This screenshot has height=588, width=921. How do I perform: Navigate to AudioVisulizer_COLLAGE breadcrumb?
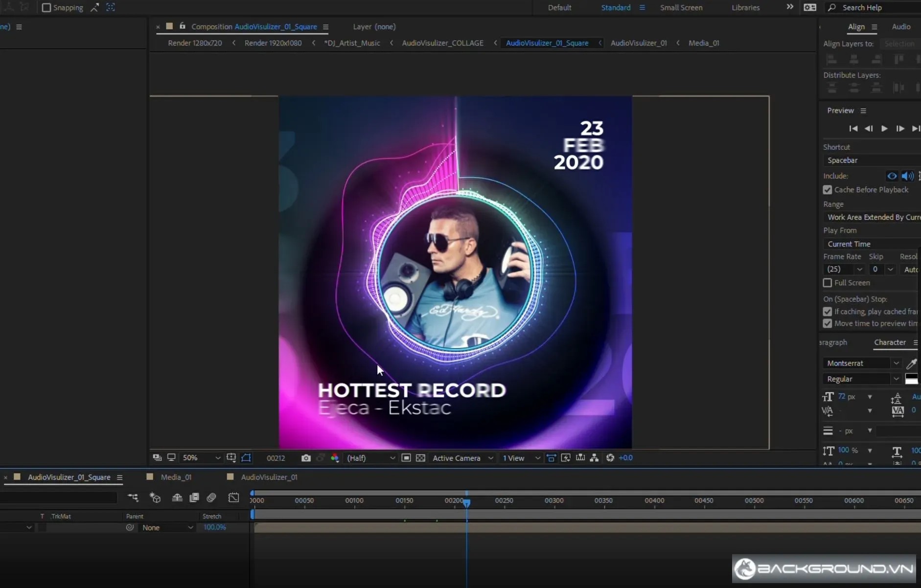tap(442, 43)
